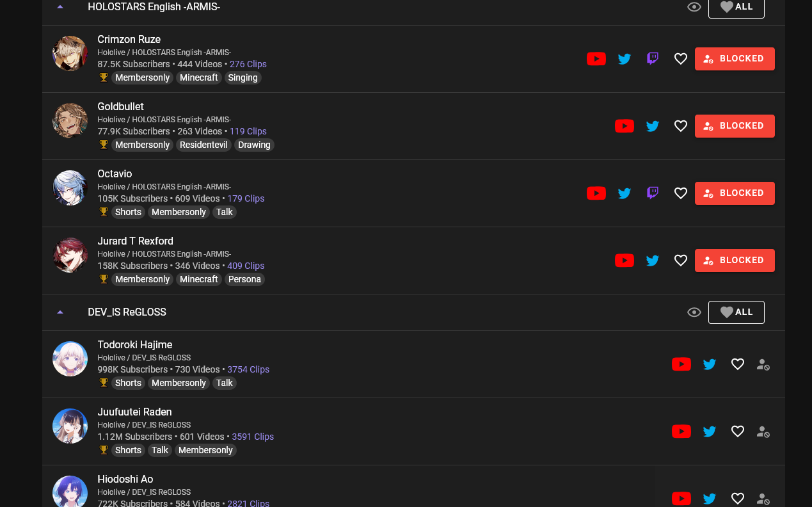The width and height of the screenshot is (812, 507).
Task: Collapse the DEV_IS ReGLOSS group
Action: click(60, 312)
